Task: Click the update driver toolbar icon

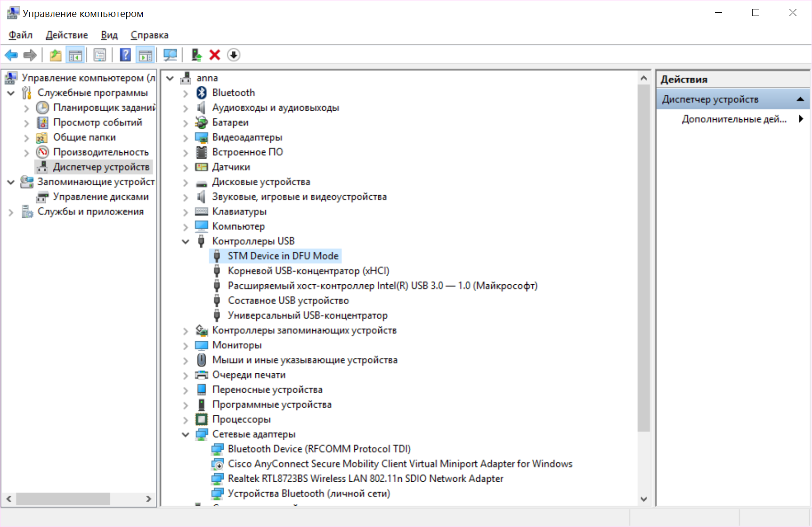Action: (196, 55)
